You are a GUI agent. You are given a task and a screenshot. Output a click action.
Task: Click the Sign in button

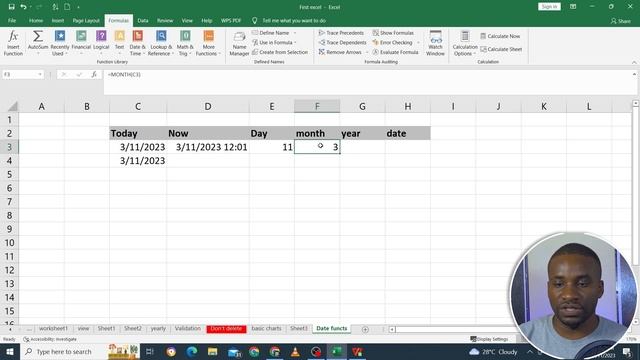(x=549, y=7)
